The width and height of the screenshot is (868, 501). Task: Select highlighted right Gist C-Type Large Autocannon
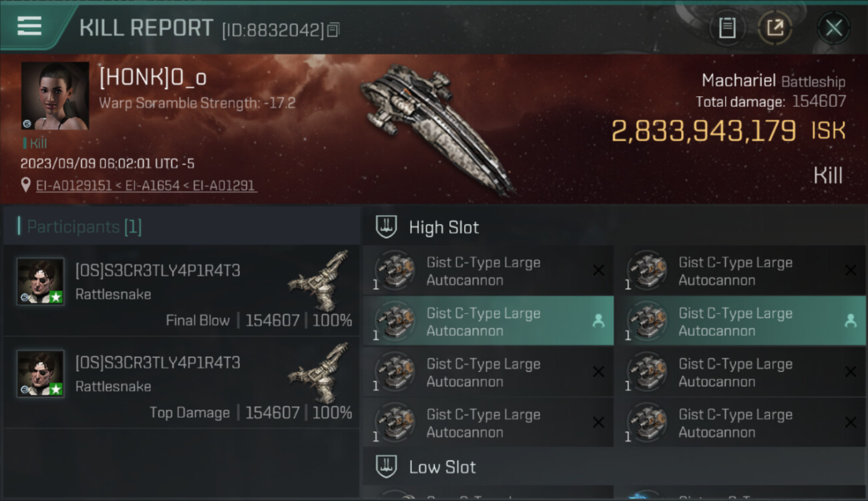(x=740, y=321)
